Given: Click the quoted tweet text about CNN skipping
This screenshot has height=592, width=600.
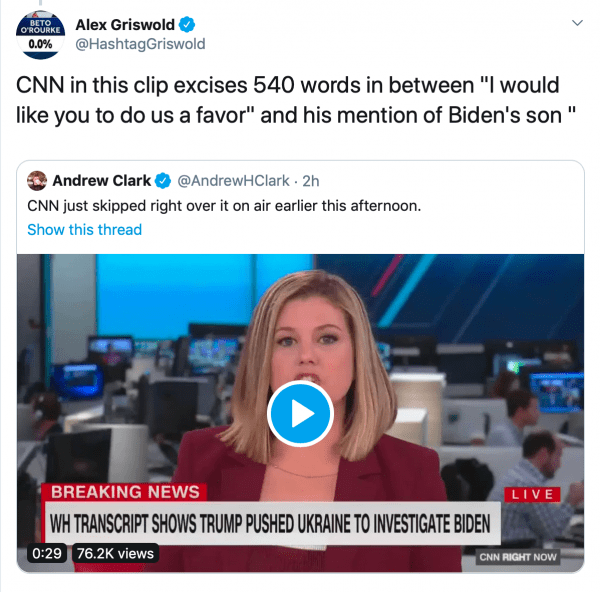Looking at the screenshot, I should click(x=224, y=206).
